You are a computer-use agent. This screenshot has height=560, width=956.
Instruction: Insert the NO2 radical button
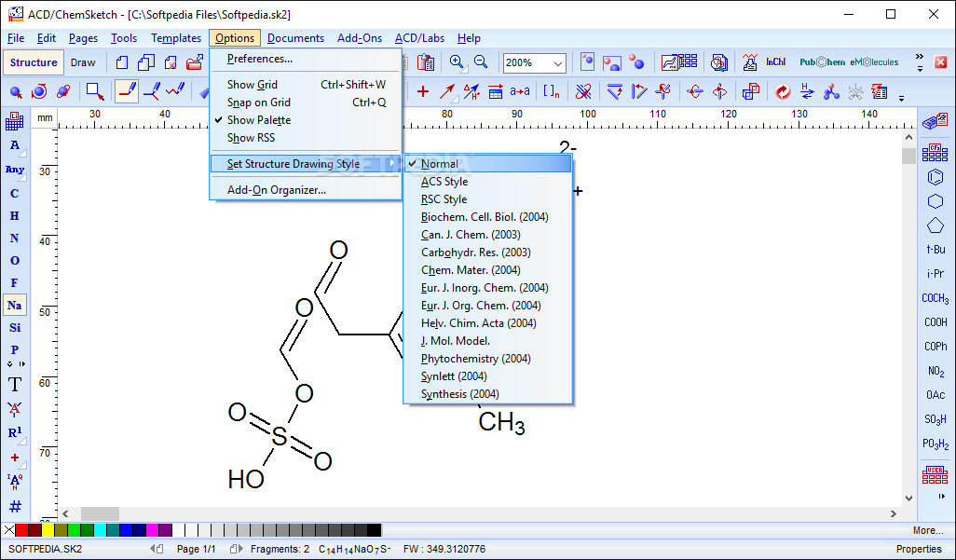point(936,371)
